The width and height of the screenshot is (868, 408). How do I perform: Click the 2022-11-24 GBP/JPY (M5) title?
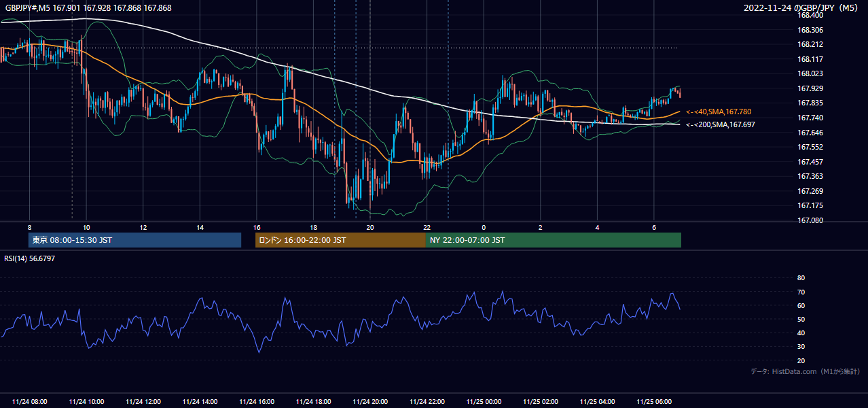point(801,8)
